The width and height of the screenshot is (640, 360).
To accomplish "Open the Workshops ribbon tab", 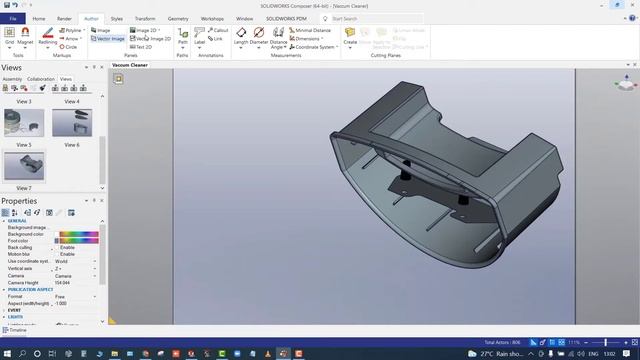I will (212, 18).
